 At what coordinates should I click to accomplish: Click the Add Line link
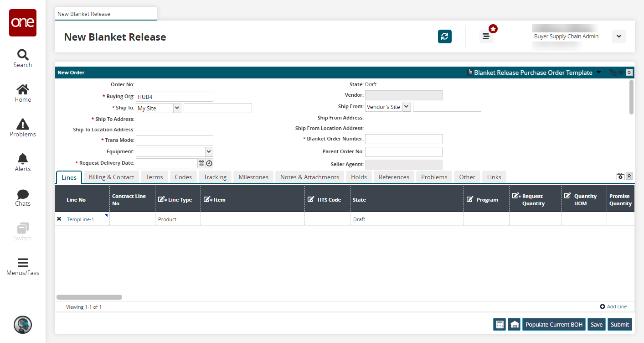[613, 307]
